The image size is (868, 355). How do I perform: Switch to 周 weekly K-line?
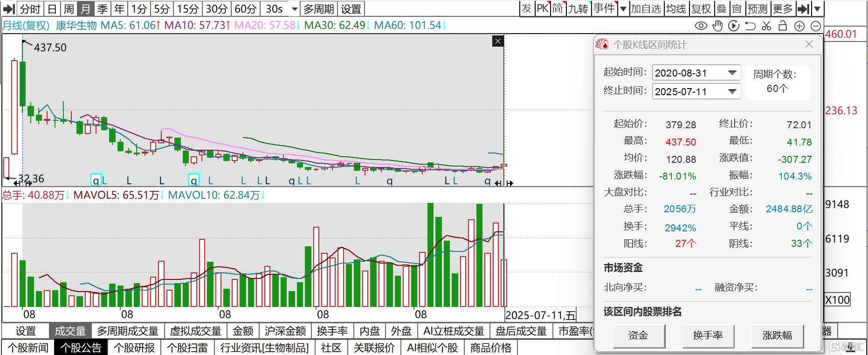coord(69,9)
